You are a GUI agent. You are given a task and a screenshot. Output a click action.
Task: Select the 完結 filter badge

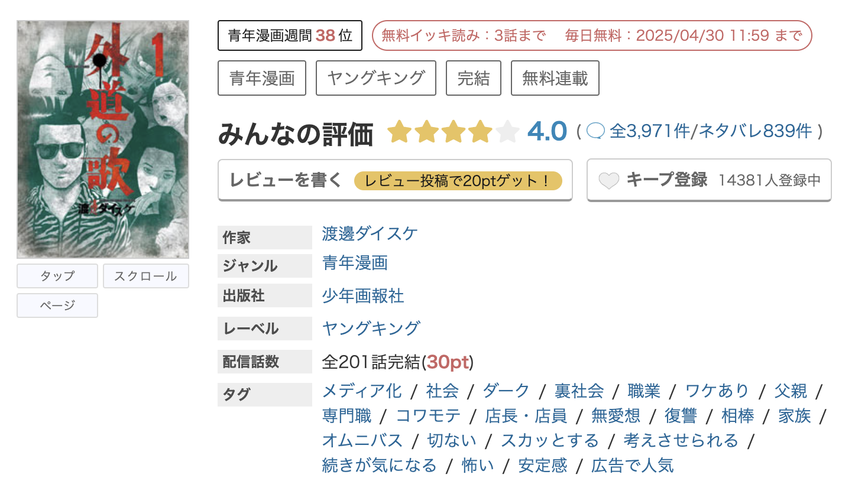[x=473, y=77]
